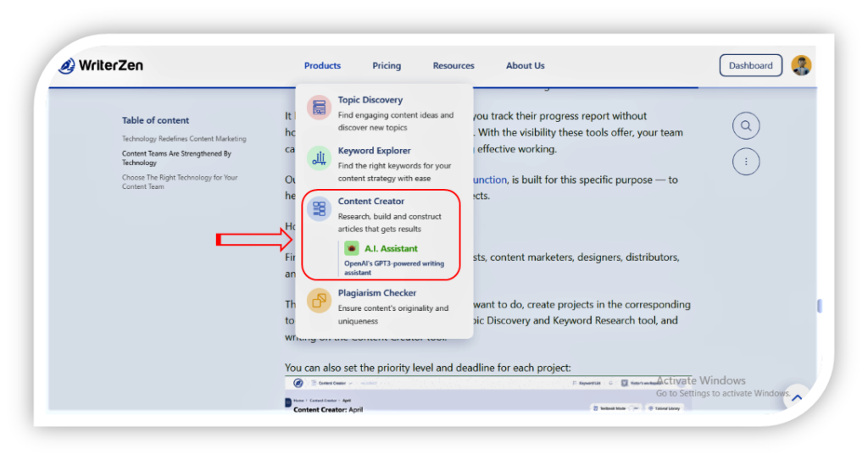The width and height of the screenshot is (868, 460).
Task: Select the Content Creator product entry
Action: [371, 201]
